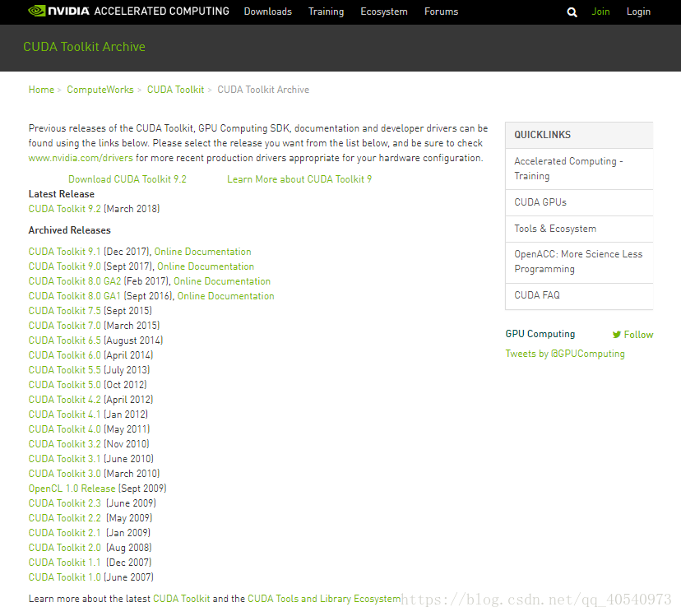This screenshot has height=616, width=681.
Task: Open CUDA Toolkit 1.0 link
Action: (65, 577)
